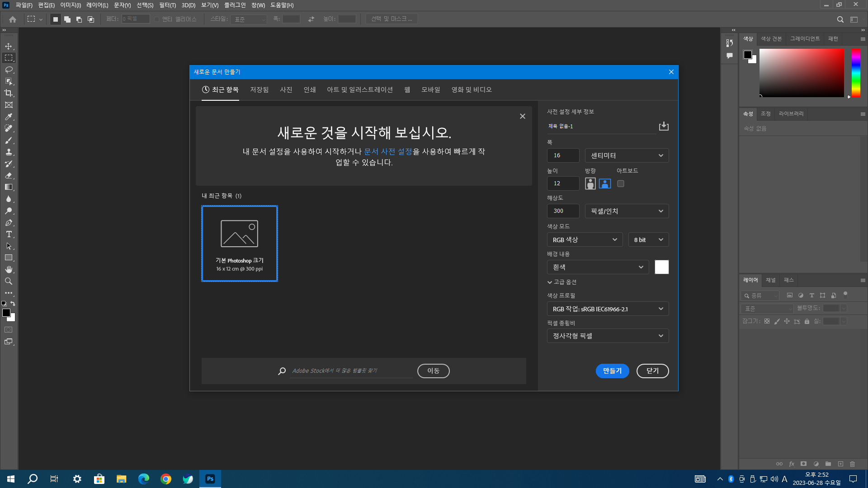Enable the 아트보드 checkbox
This screenshot has height=488, width=868.
pyautogui.click(x=621, y=183)
